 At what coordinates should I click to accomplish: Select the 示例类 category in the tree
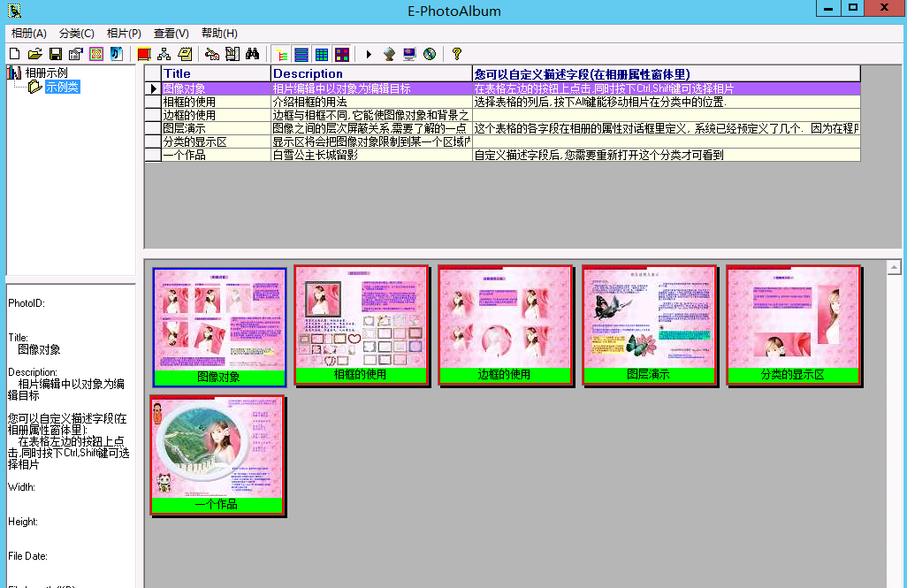click(62, 87)
